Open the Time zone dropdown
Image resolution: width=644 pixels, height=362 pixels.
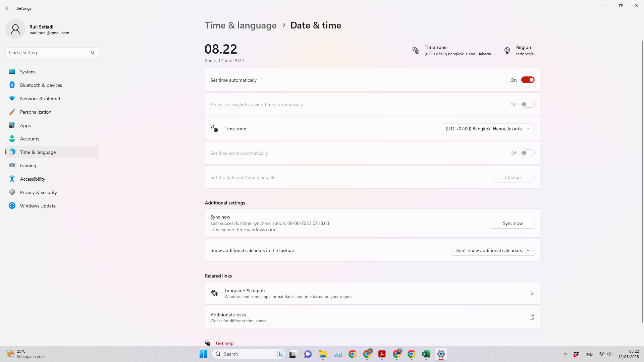(x=488, y=128)
